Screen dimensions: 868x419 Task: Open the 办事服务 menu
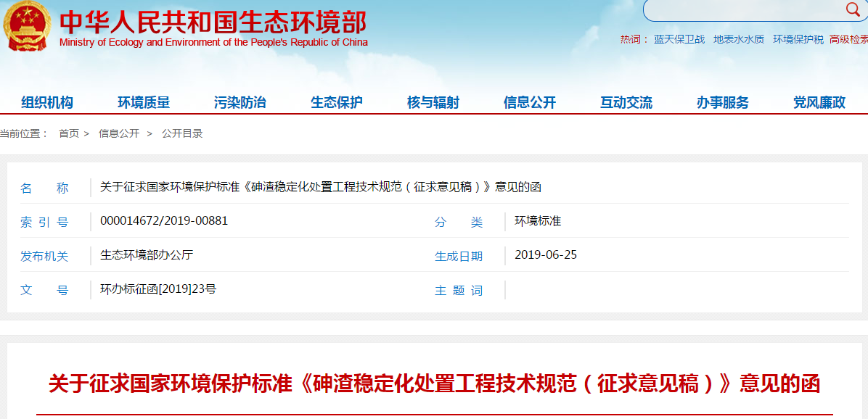pos(722,102)
